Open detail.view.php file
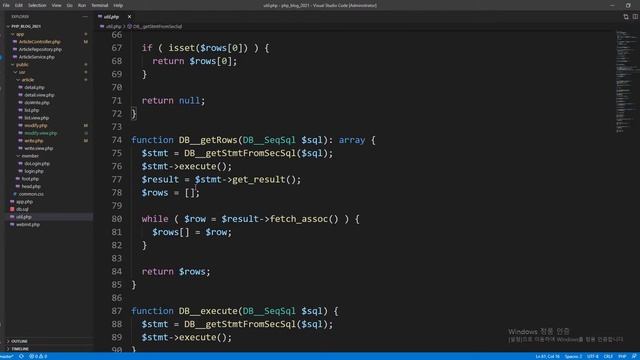Viewport: 640px width, 360px height. (39, 95)
